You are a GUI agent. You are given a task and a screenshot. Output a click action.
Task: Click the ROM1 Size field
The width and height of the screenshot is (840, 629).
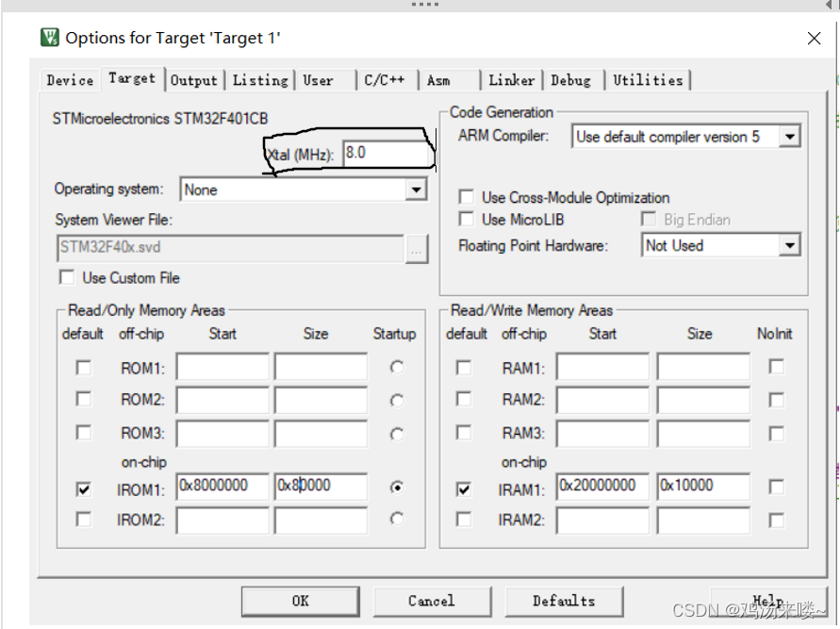[x=321, y=367]
